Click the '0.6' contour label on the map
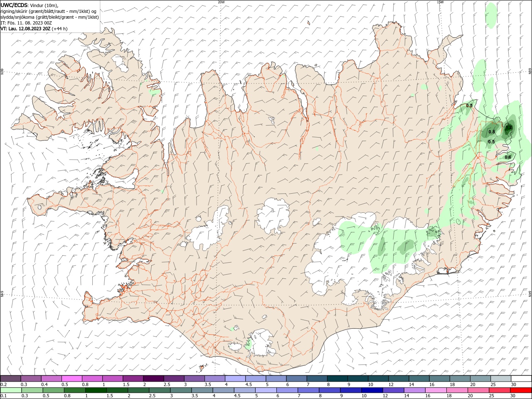 tap(508, 157)
